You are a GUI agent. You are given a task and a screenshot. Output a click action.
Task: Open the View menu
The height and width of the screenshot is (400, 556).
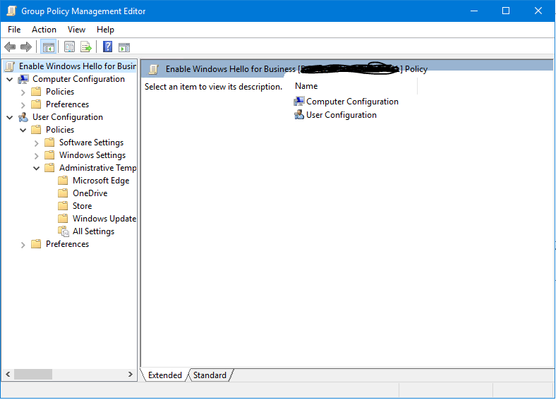77,30
